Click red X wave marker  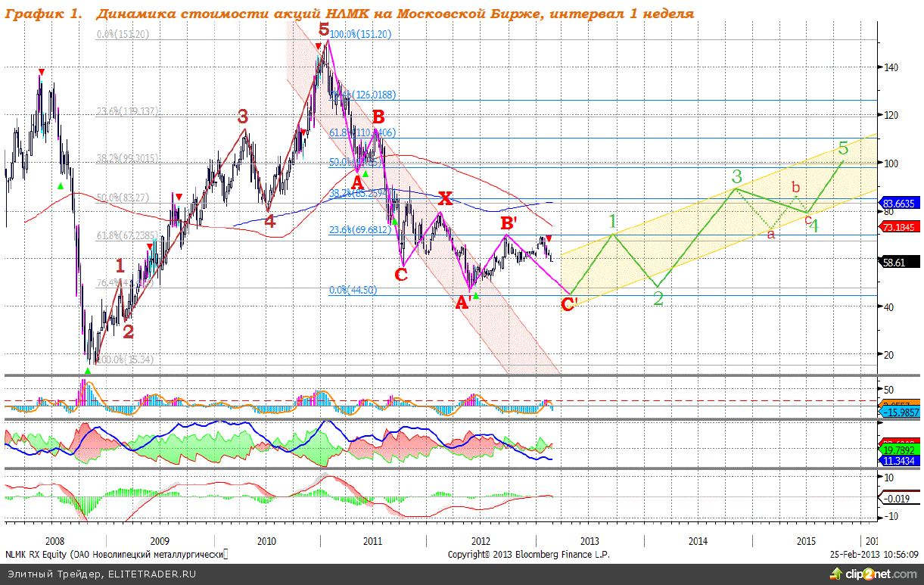coord(445,199)
